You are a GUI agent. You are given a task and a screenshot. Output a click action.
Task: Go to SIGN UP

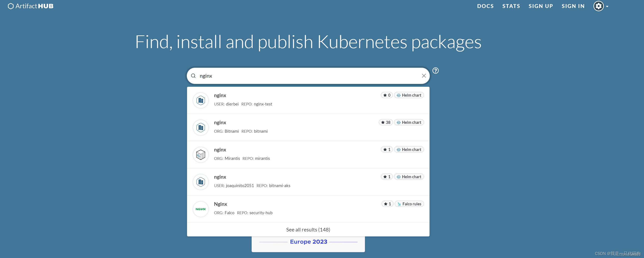[x=541, y=6]
